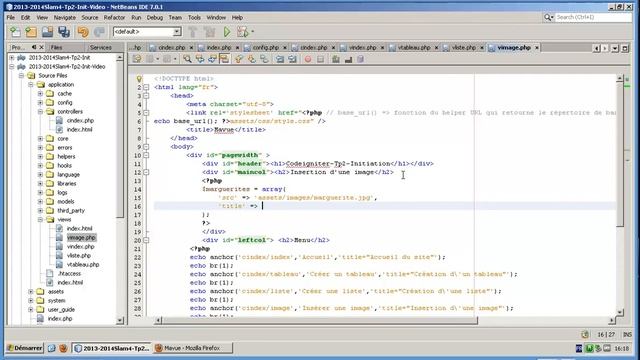Toggle Highlight Search in editor toolbar
Viewport: 640px width, 360px height.
pyautogui.click(x=224, y=59)
